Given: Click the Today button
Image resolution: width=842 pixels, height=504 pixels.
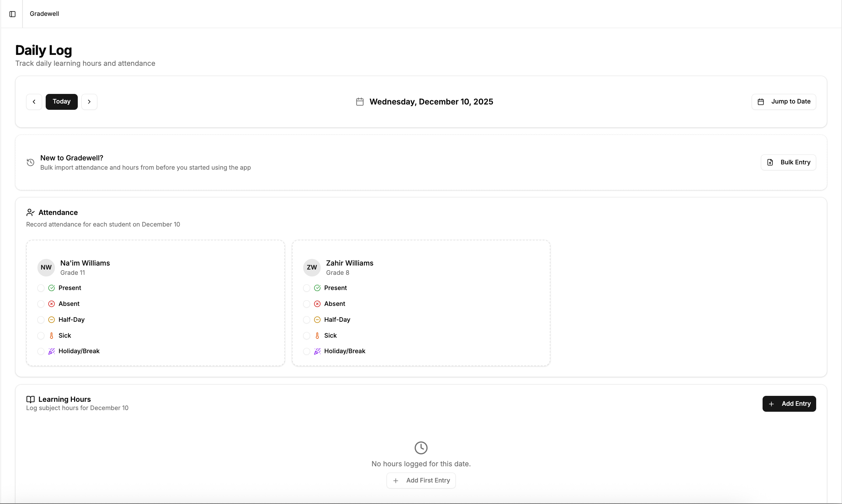Looking at the screenshot, I should pos(62,102).
